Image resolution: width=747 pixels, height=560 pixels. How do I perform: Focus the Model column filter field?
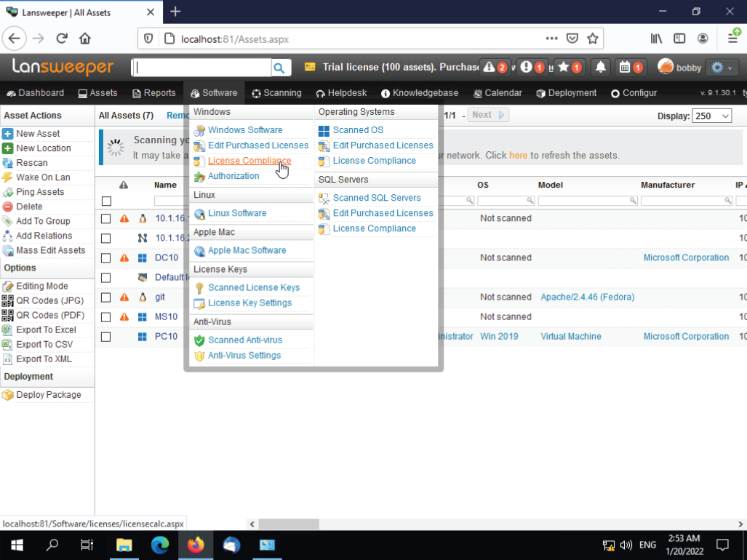[x=588, y=201]
